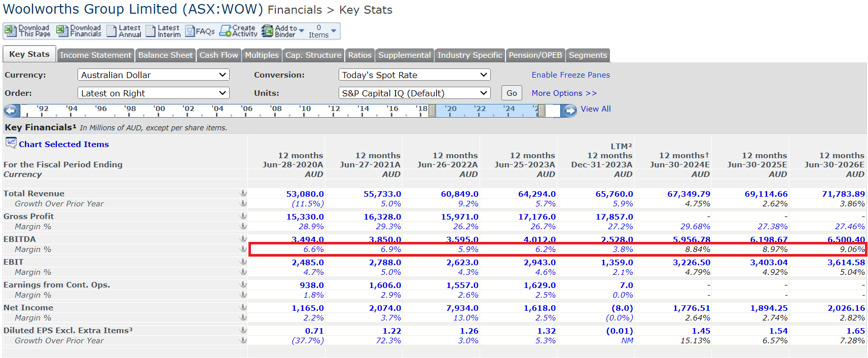Click the Enable Freeze Panes link
Screen dimensions: 868x358
click(570, 75)
